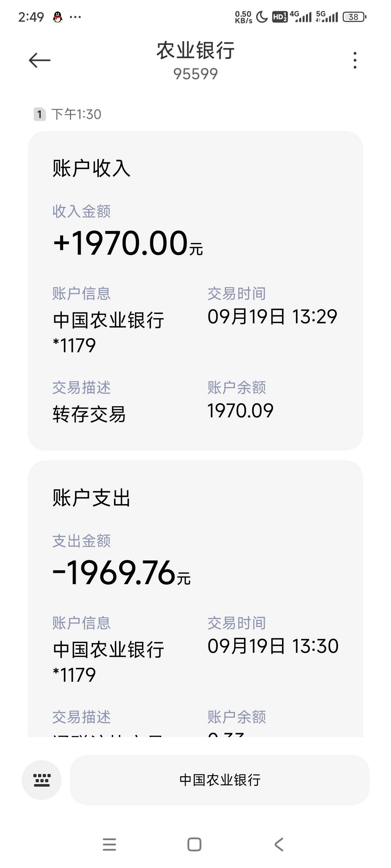
Task: Tap the battery level indicator
Action: point(354,17)
